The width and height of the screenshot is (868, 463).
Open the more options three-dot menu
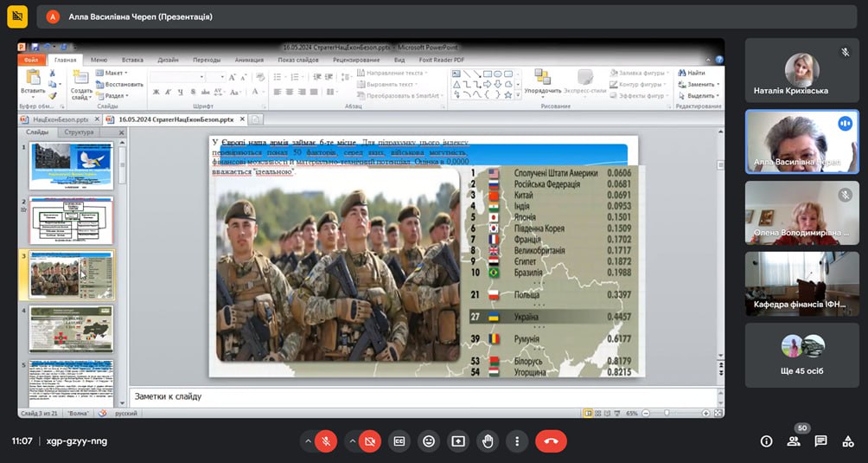click(517, 441)
